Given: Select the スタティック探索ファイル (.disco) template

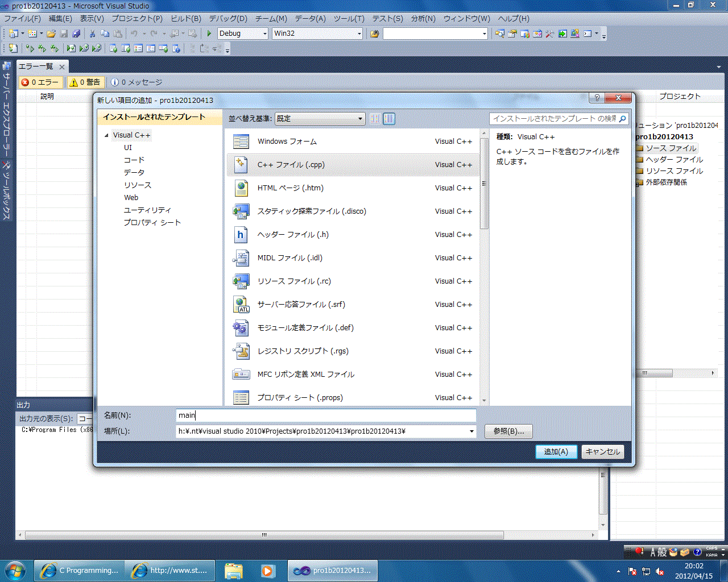Looking at the screenshot, I should (353, 211).
